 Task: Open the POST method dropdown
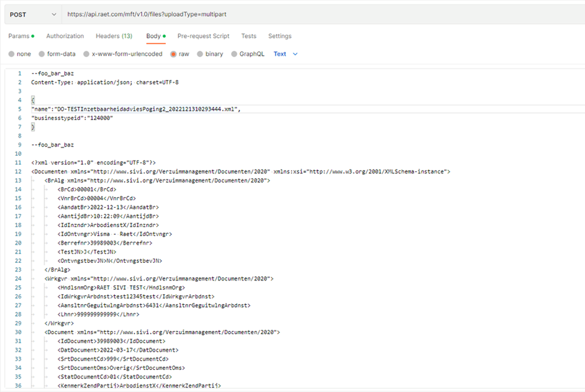pyautogui.click(x=33, y=14)
